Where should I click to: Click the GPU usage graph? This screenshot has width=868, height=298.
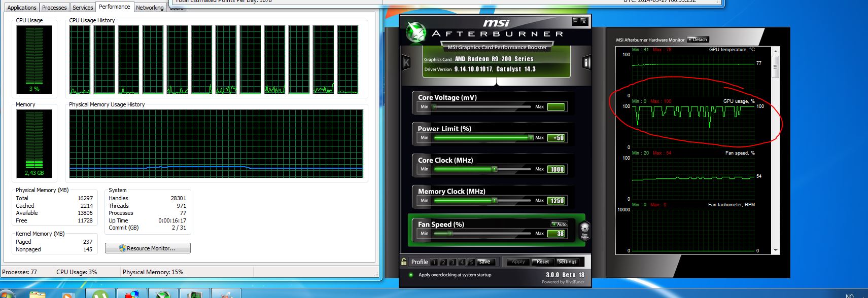pos(693,127)
